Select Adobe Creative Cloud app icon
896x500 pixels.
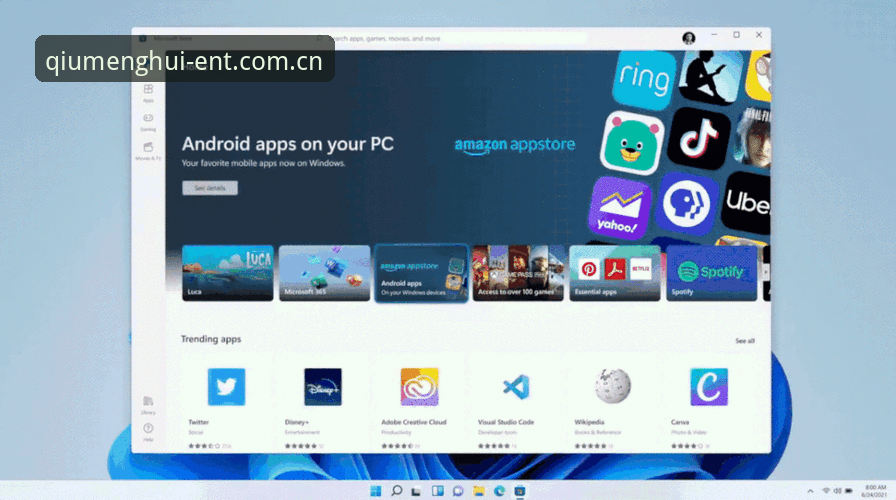[x=419, y=387]
